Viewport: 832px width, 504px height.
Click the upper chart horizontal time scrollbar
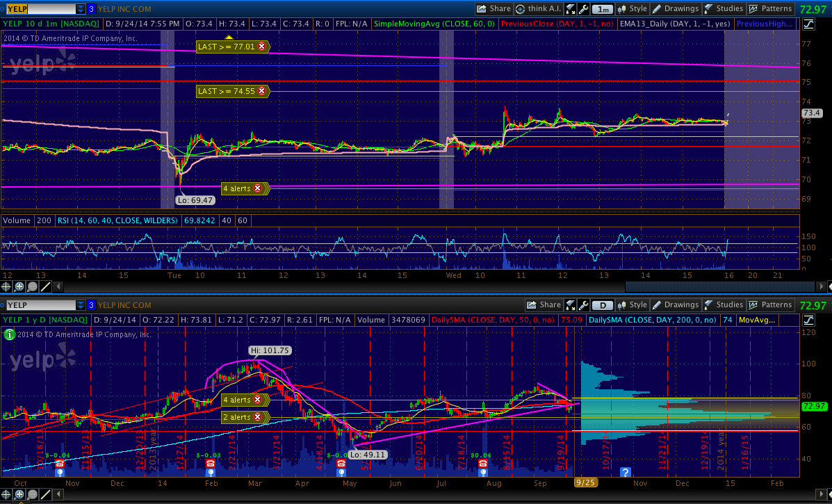[x=723, y=286]
